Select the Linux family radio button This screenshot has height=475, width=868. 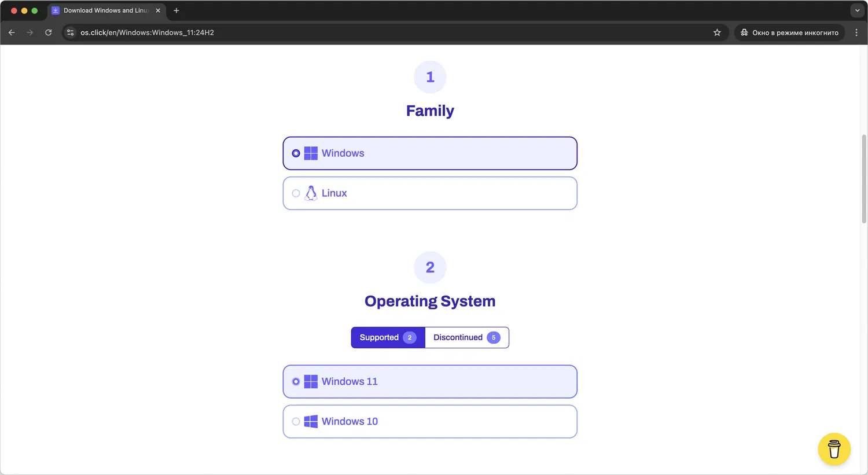[296, 193]
